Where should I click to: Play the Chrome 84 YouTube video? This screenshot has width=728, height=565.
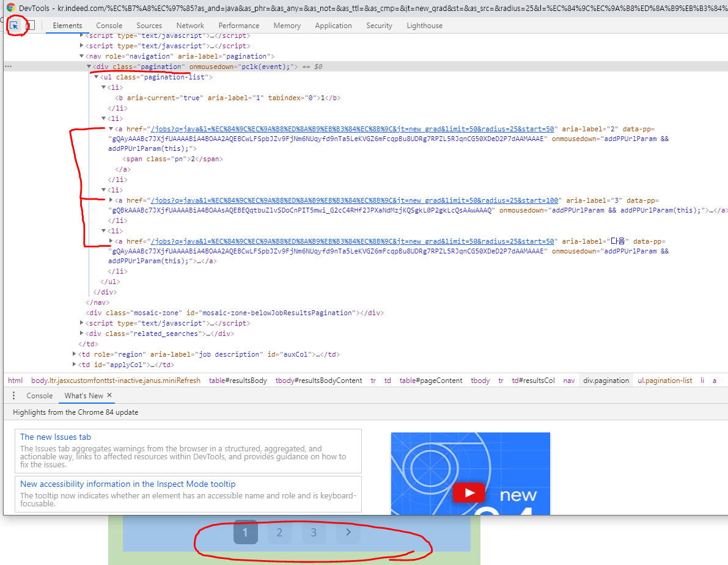click(x=469, y=492)
